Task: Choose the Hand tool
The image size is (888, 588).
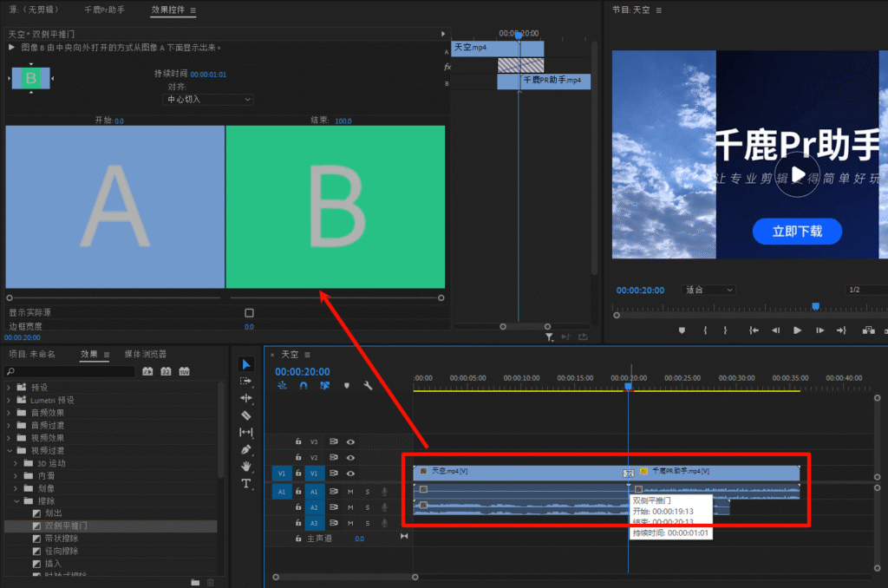Action: [x=245, y=467]
